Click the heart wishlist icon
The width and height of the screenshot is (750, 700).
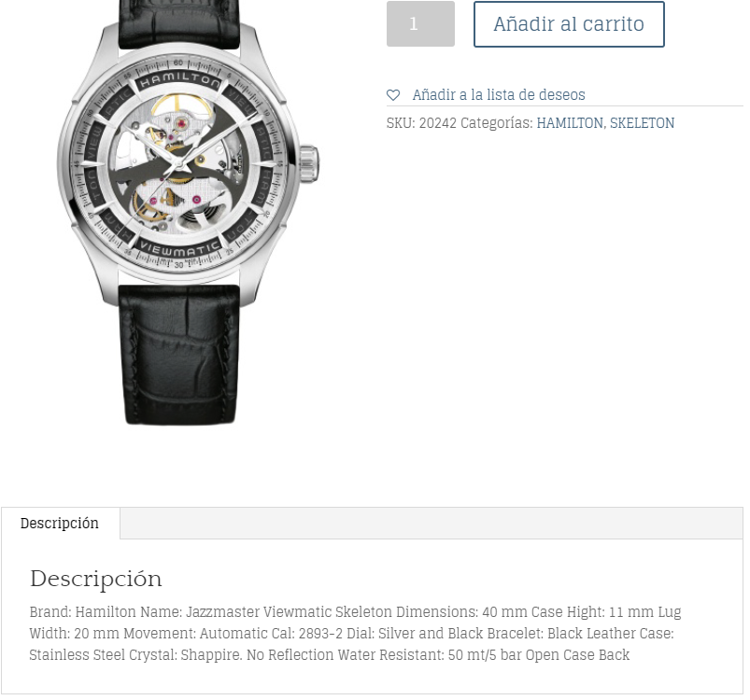393,95
